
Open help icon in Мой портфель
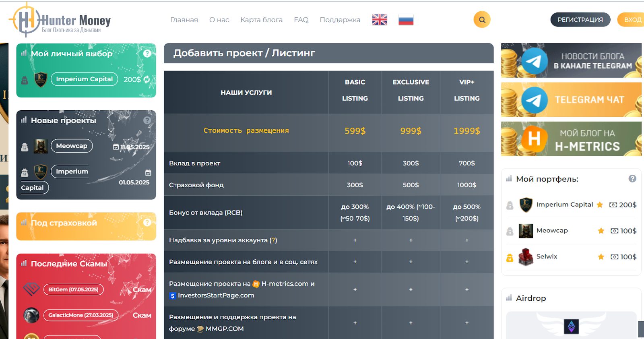click(632, 178)
